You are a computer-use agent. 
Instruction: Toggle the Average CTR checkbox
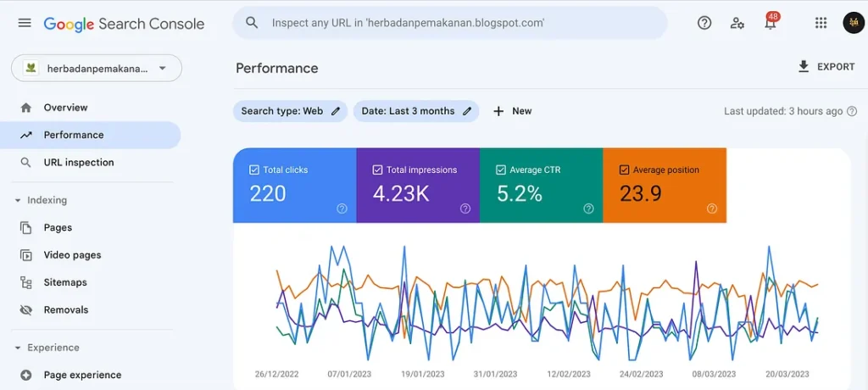501,170
